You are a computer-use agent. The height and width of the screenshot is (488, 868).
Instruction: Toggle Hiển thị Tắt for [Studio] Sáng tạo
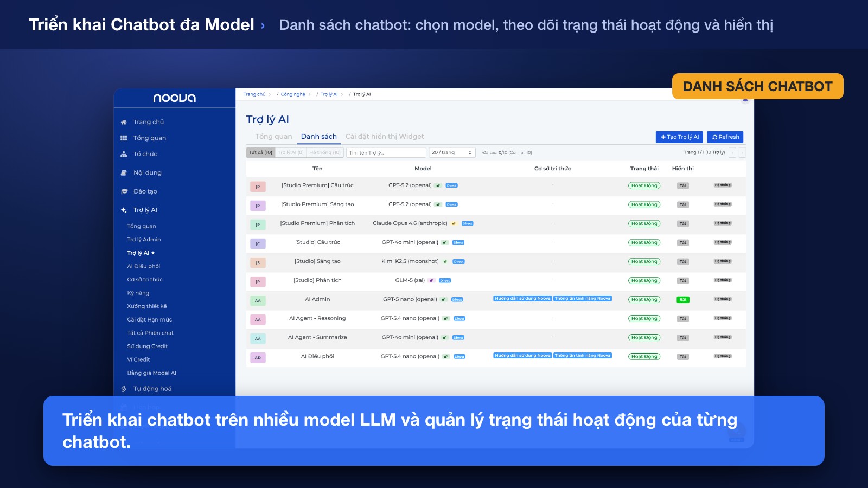coord(683,261)
